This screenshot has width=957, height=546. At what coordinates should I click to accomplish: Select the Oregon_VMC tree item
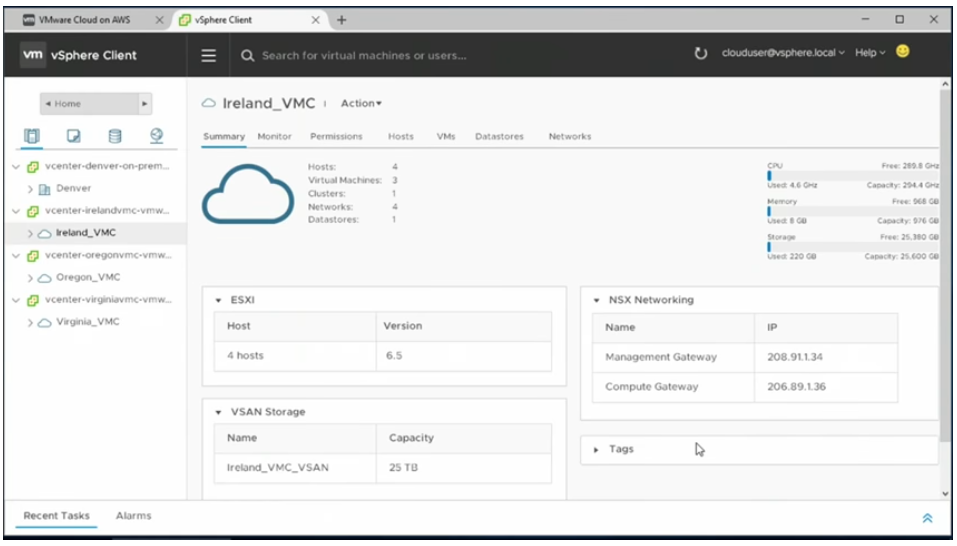tap(88, 278)
